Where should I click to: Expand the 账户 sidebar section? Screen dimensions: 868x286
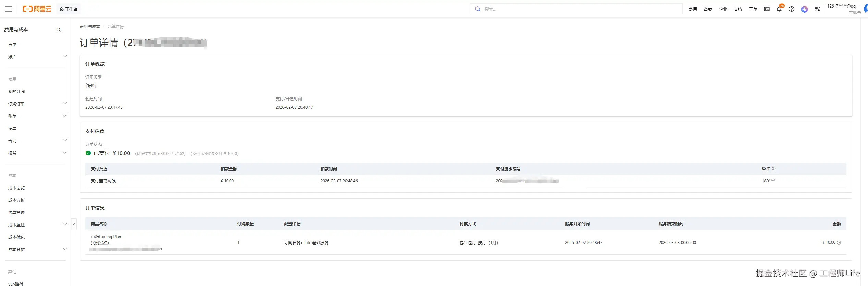[37, 57]
